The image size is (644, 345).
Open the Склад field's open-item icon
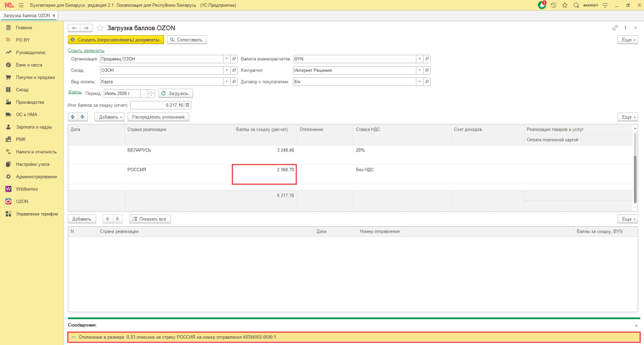point(234,70)
